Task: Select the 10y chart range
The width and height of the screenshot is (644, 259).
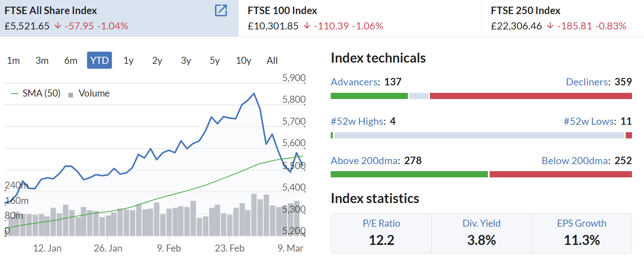Action: coord(244,61)
